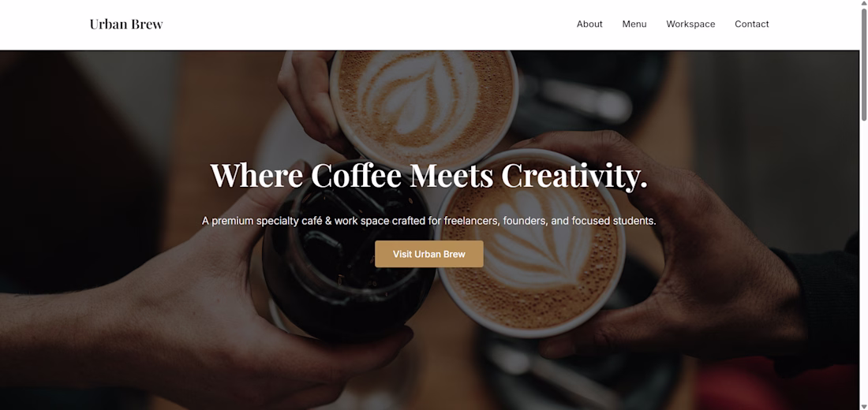Viewport: 868px width, 410px height.
Task: Select the Workspace nav link
Action: (x=690, y=24)
